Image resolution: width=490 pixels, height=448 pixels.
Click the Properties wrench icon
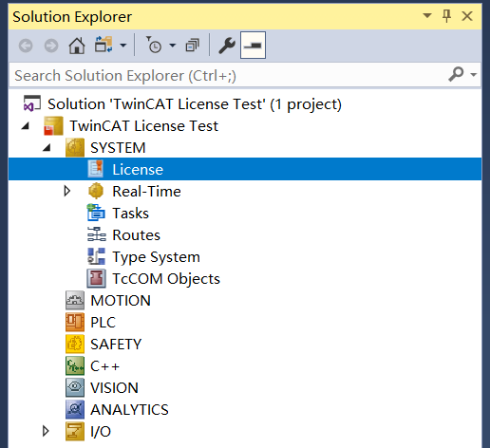[227, 46]
